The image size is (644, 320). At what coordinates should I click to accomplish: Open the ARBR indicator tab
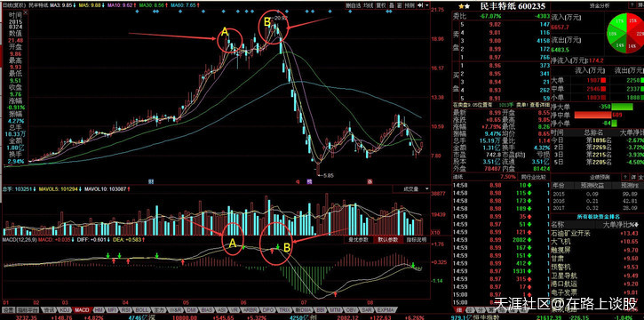coord(250,309)
